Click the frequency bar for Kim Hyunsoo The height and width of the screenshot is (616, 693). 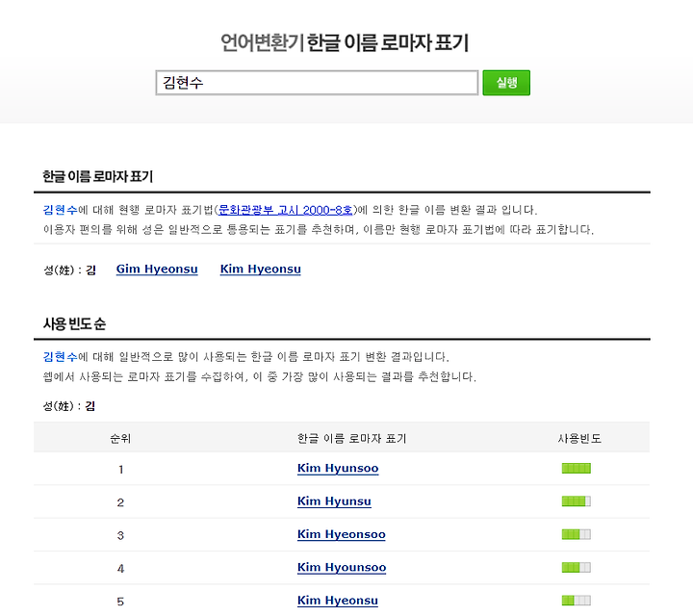point(577,469)
